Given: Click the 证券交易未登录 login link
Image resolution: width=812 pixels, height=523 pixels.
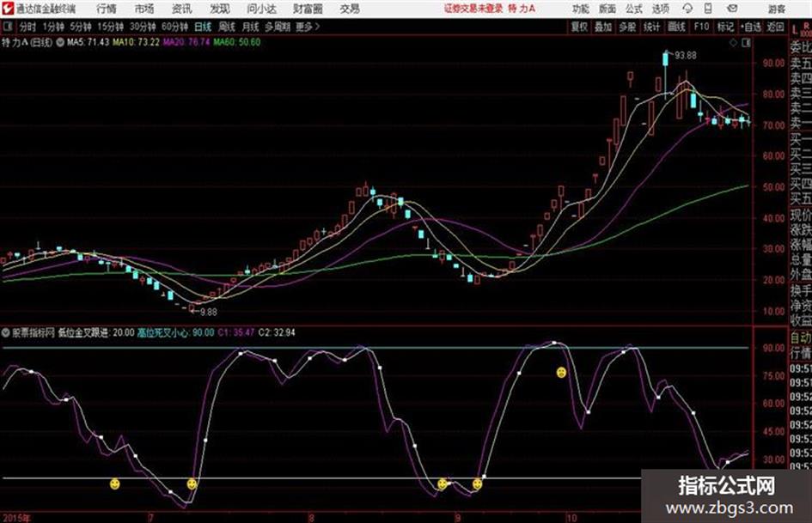Looking at the screenshot, I should [x=473, y=9].
